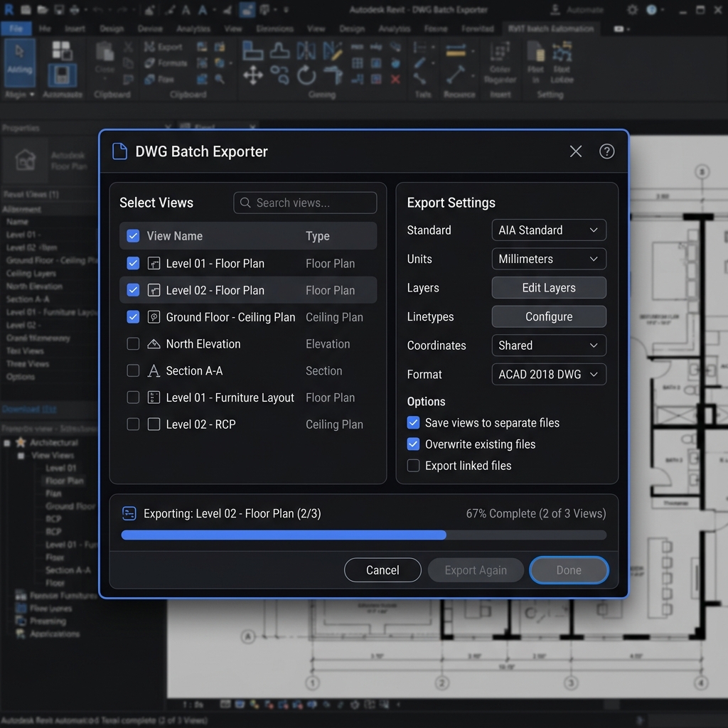Open the Units dropdown showing Millimeters
This screenshot has height=728, width=728.
coord(549,259)
